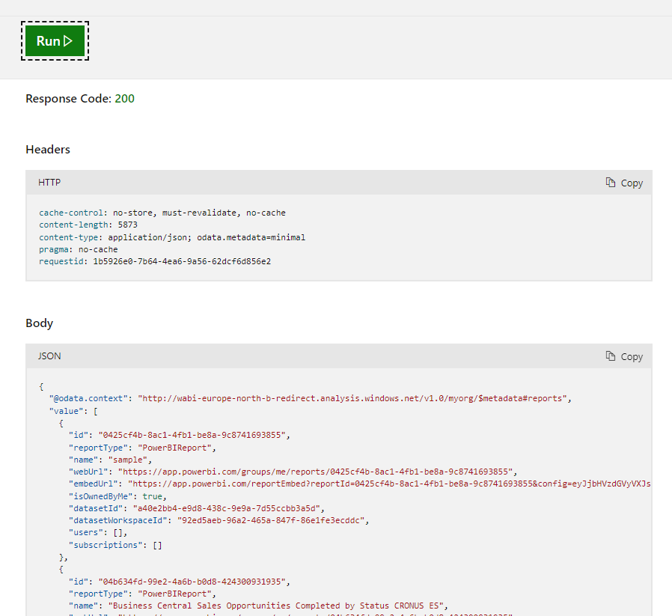Click the pragma no-cache line
This screenshot has height=616, width=672.
pyautogui.click(x=78, y=249)
